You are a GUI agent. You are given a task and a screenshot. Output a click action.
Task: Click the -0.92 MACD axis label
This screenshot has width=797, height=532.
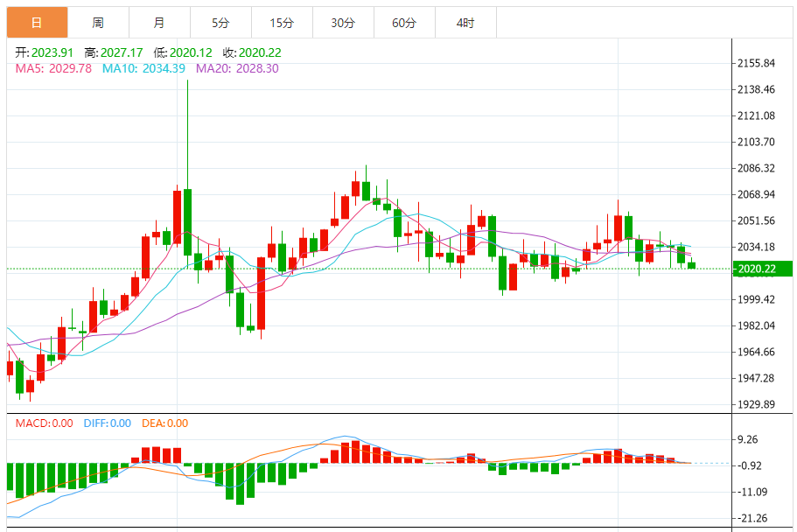750,465
